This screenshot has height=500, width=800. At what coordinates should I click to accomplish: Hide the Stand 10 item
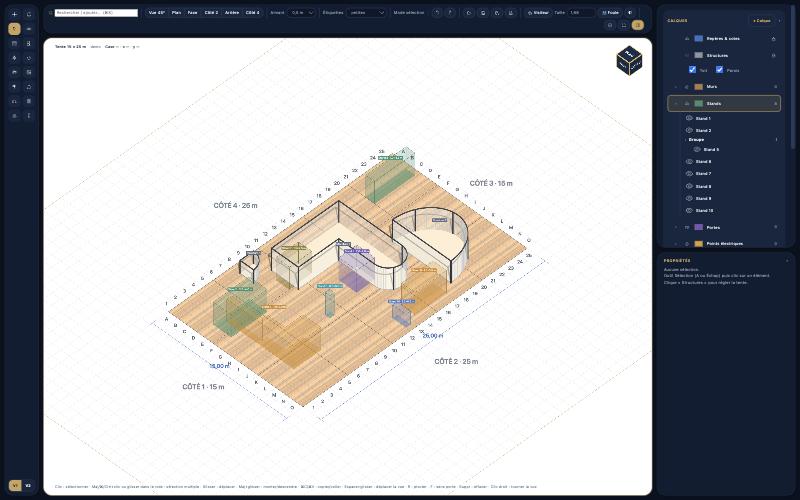689,211
